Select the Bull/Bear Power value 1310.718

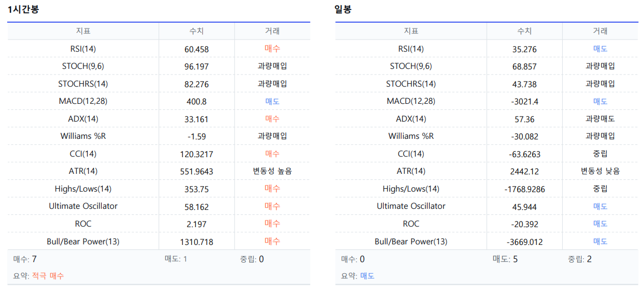197,242
